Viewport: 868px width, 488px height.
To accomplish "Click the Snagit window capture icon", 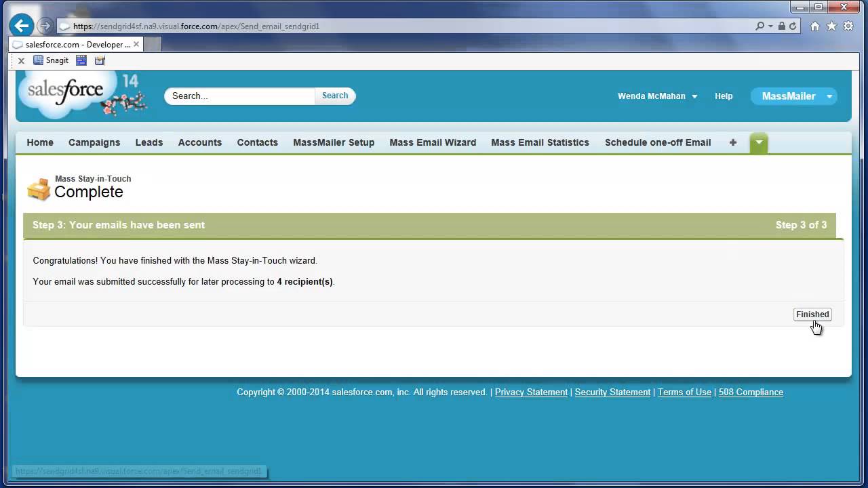I will 81,60.
